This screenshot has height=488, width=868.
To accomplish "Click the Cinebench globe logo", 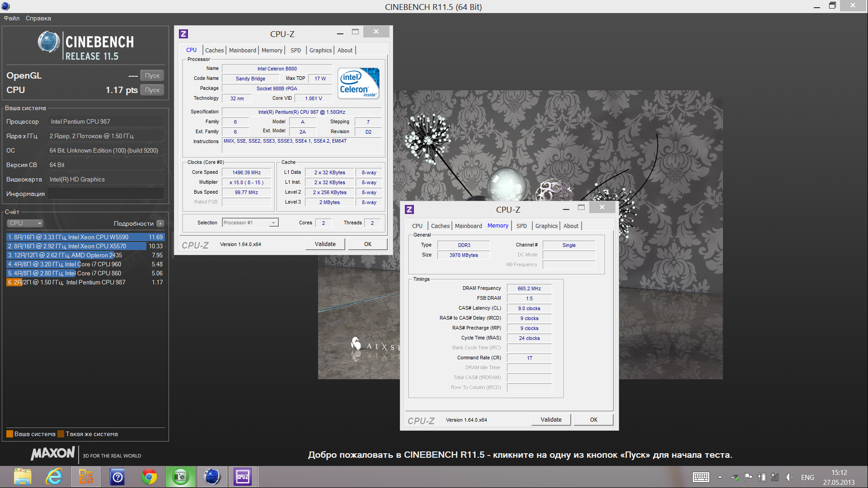I will coord(49,42).
